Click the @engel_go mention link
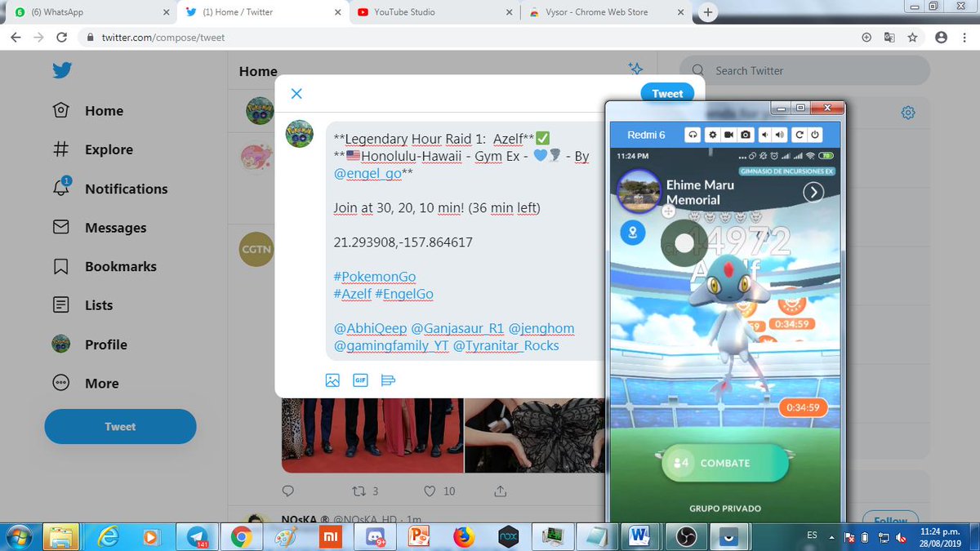 (367, 175)
